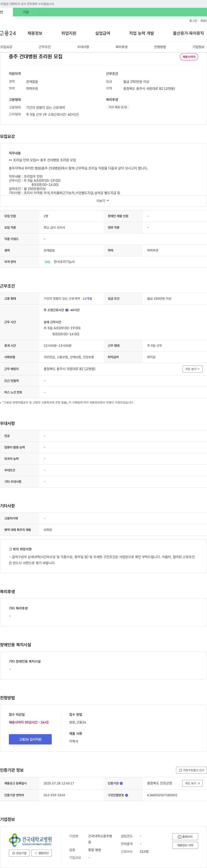Click the company name 건국대학교충주병원
Viewport: 207px width, 868px height.
[x=100, y=839]
